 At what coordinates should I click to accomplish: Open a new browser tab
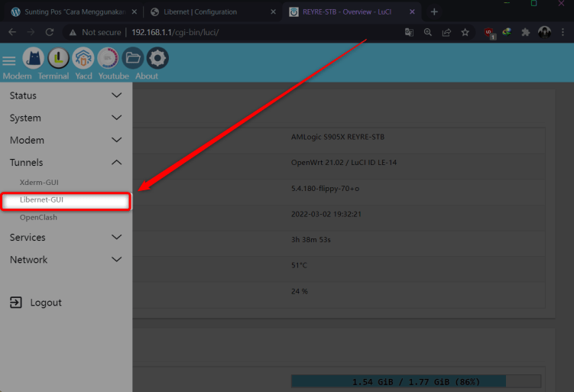point(434,11)
